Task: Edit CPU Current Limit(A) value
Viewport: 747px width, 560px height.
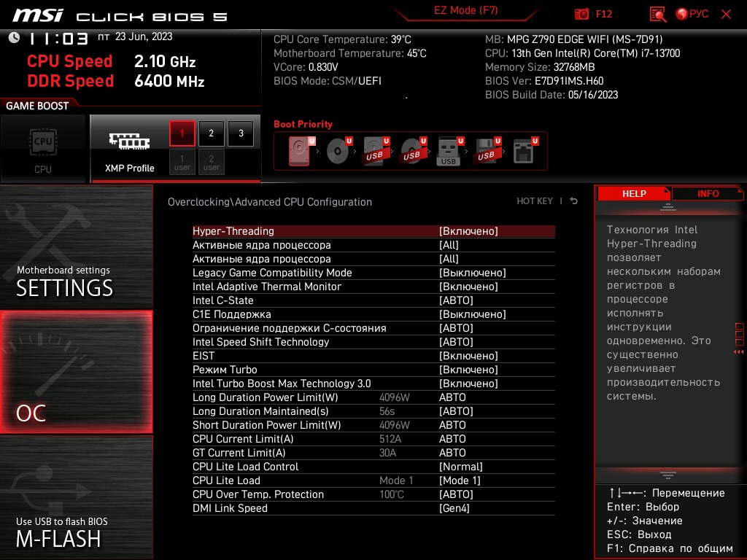Action: click(452, 438)
